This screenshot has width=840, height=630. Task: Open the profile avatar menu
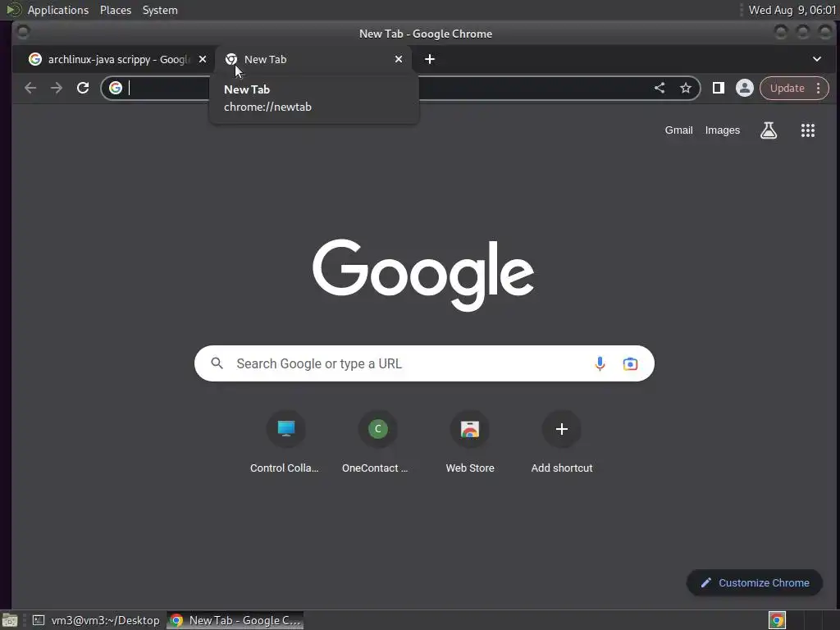point(745,88)
